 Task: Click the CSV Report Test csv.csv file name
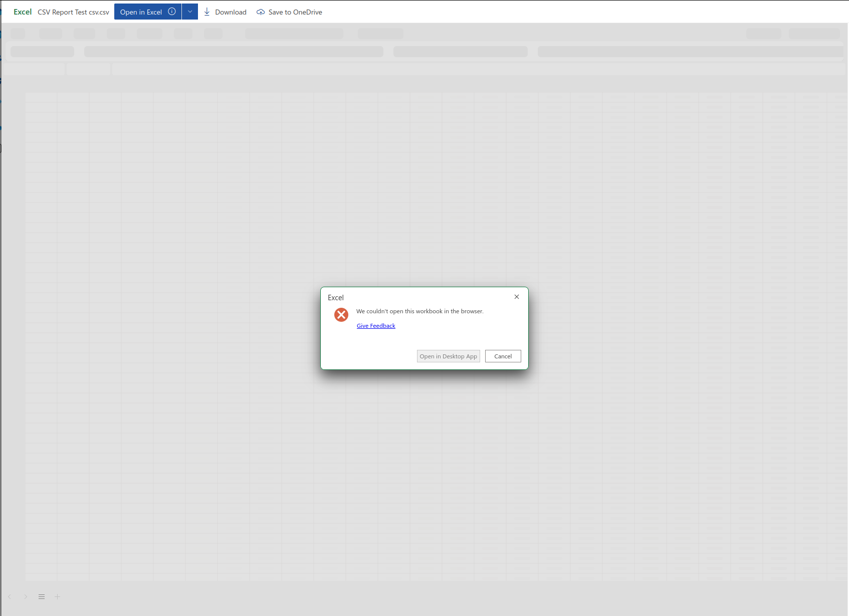[x=73, y=12]
